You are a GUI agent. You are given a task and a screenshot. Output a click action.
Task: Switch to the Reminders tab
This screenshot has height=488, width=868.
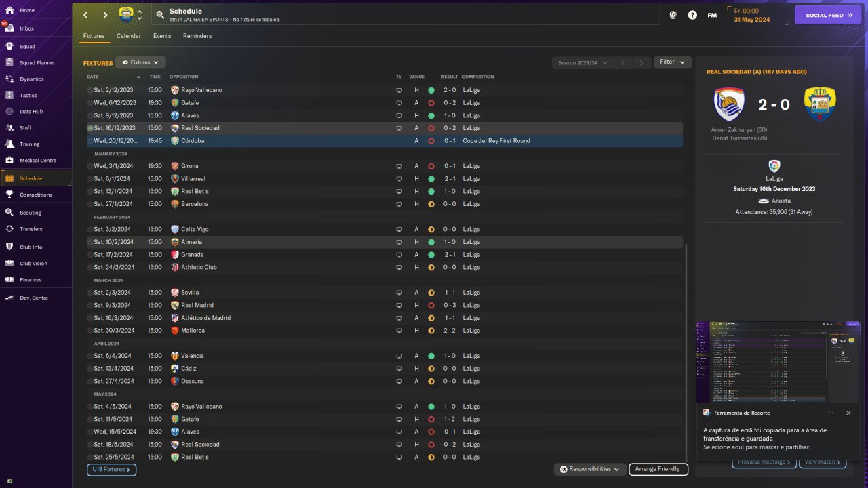(197, 36)
